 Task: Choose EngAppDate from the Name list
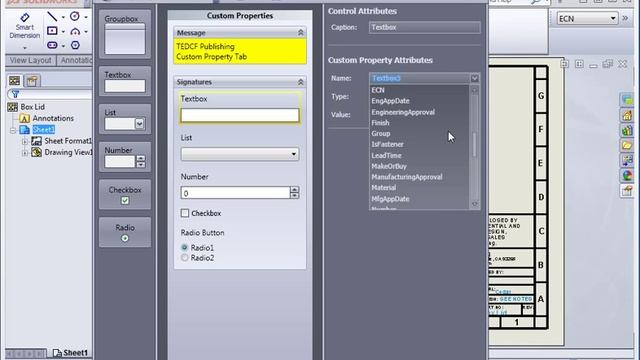pyautogui.click(x=420, y=101)
